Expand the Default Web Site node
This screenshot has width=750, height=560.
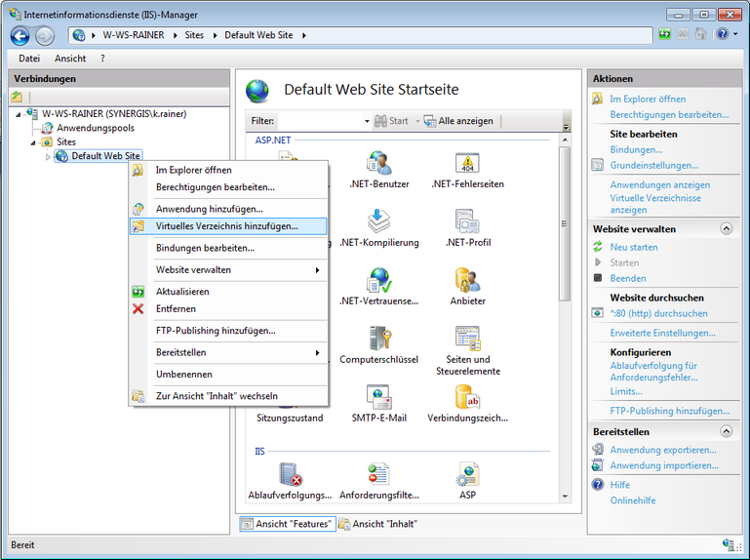point(48,156)
